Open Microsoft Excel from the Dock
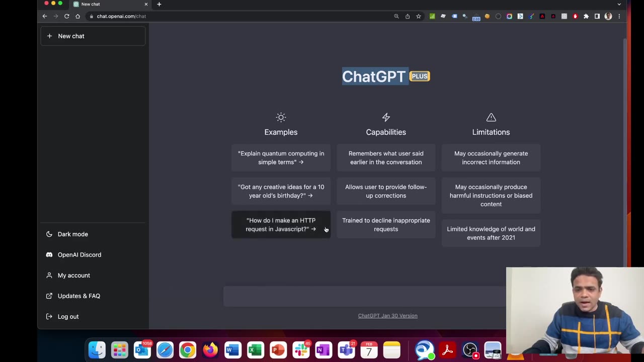 (256, 350)
